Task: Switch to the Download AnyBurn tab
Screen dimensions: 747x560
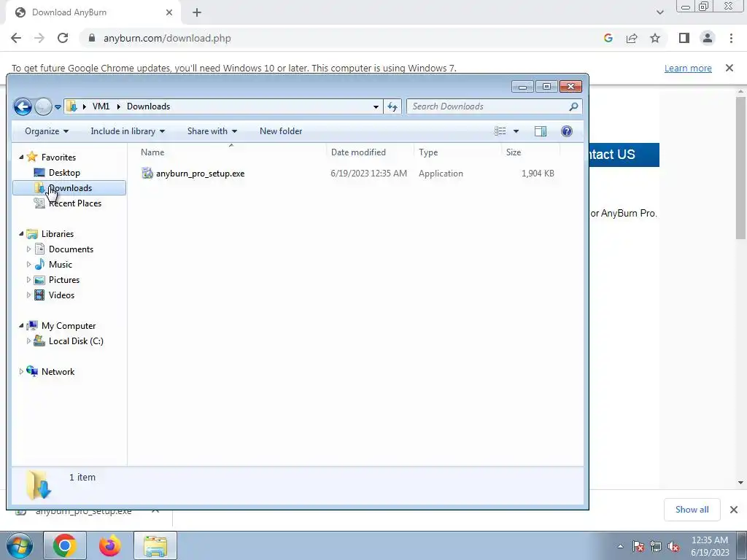Action: (x=93, y=12)
